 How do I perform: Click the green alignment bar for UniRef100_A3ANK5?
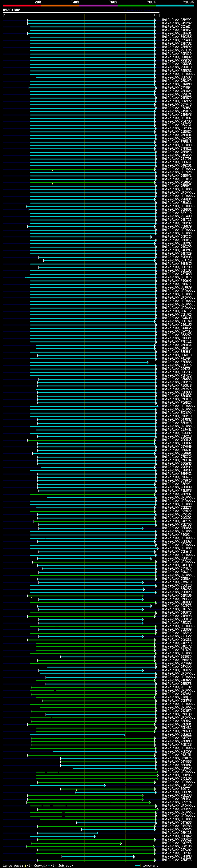click(x=93, y=182)
